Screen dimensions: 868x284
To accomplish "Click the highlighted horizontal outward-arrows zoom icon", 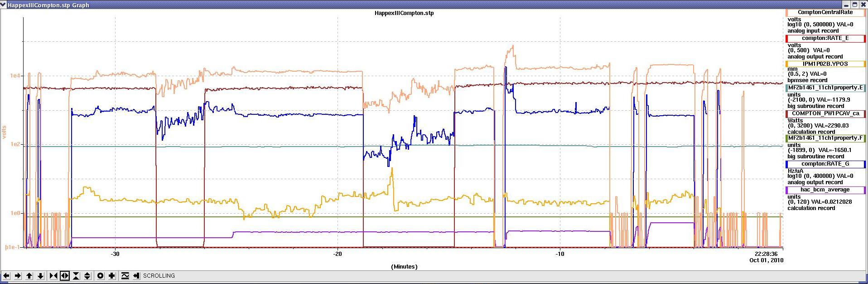I will point(65,276).
